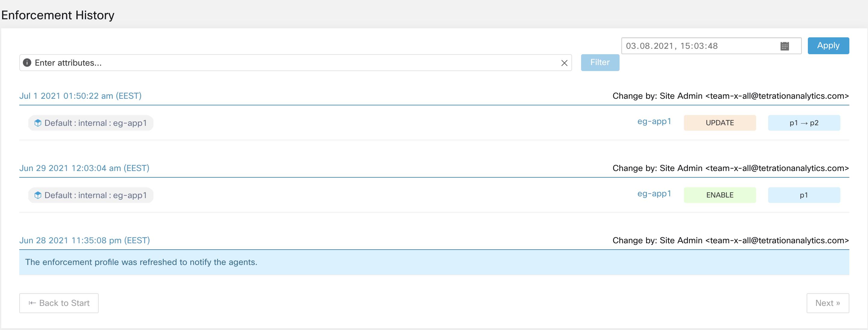This screenshot has width=868, height=330.
Task: Click the green ENABLE badge
Action: 720,195
